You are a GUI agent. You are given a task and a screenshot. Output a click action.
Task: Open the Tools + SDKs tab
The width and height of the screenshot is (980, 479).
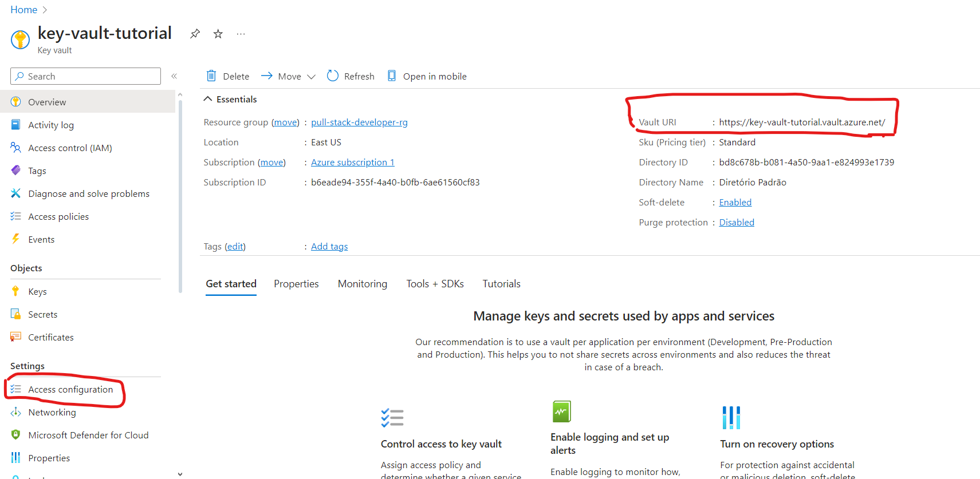[435, 284]
